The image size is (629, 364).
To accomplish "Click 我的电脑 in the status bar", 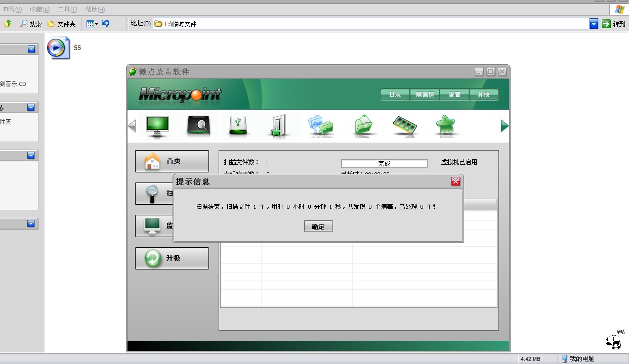I will pos(577,359).
